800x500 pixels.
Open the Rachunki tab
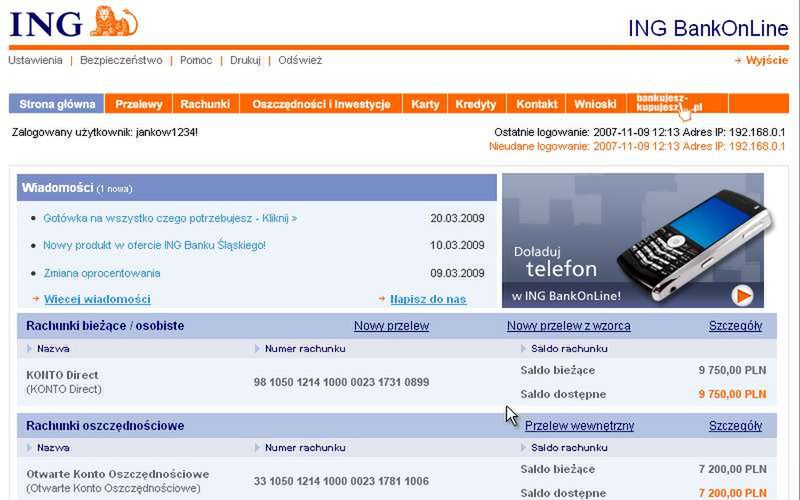tap(205, 104)
